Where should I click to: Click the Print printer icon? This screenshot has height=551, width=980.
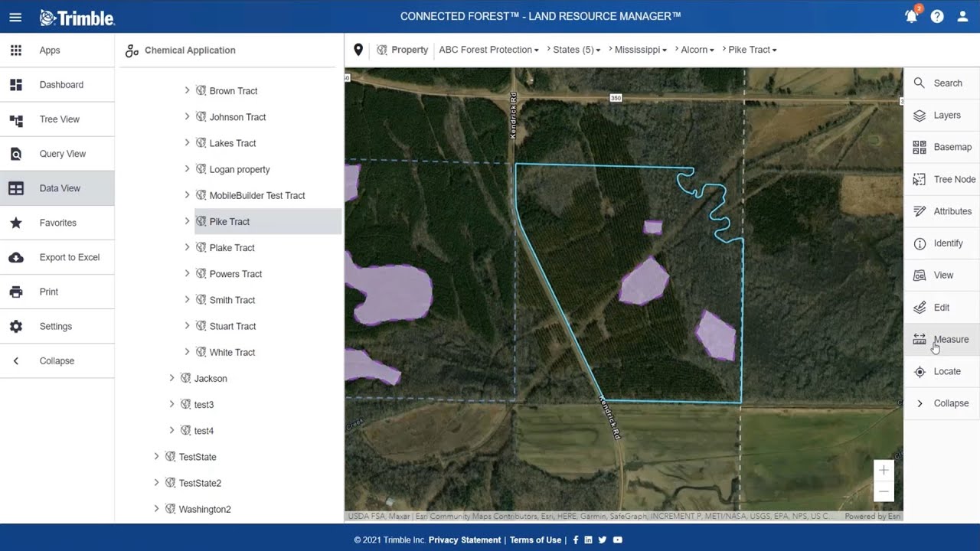pyautogui.click(x=16, y=292)
